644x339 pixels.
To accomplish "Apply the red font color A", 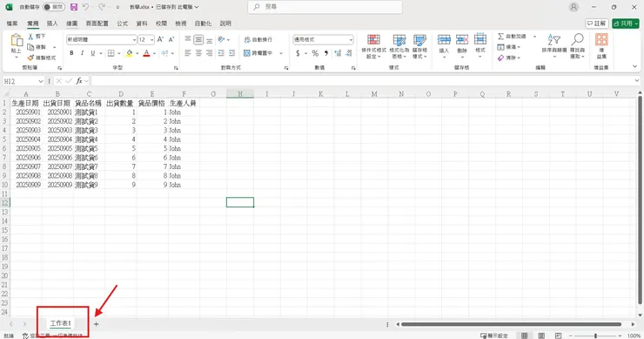I will [146, 53].
